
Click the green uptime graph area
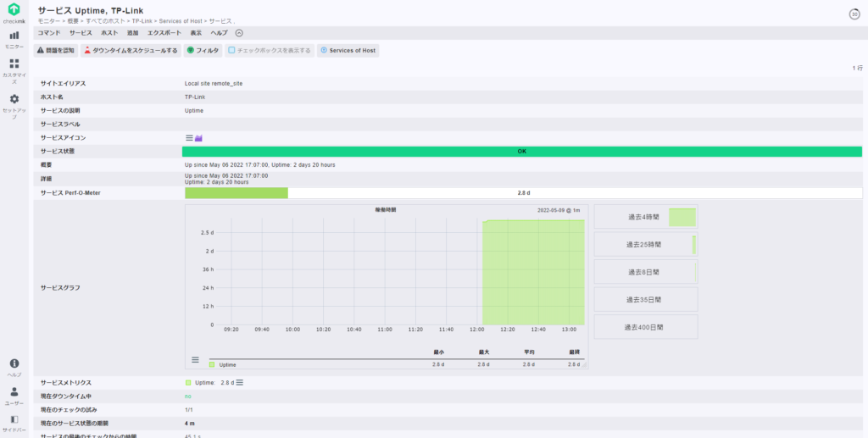[x=534, y=272]
